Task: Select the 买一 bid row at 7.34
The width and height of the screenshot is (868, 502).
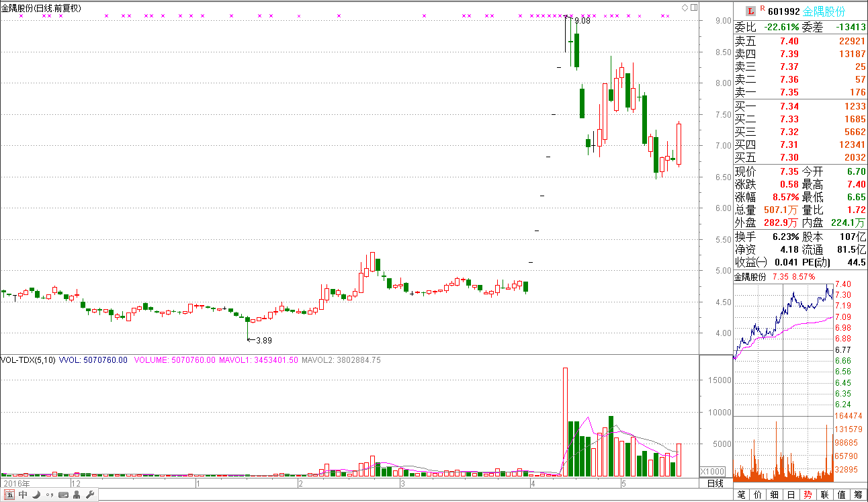Action: point(800,106)
